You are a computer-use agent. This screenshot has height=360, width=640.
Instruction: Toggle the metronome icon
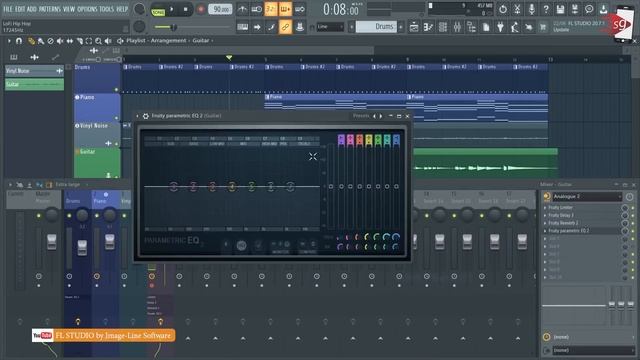coord(242,9)
